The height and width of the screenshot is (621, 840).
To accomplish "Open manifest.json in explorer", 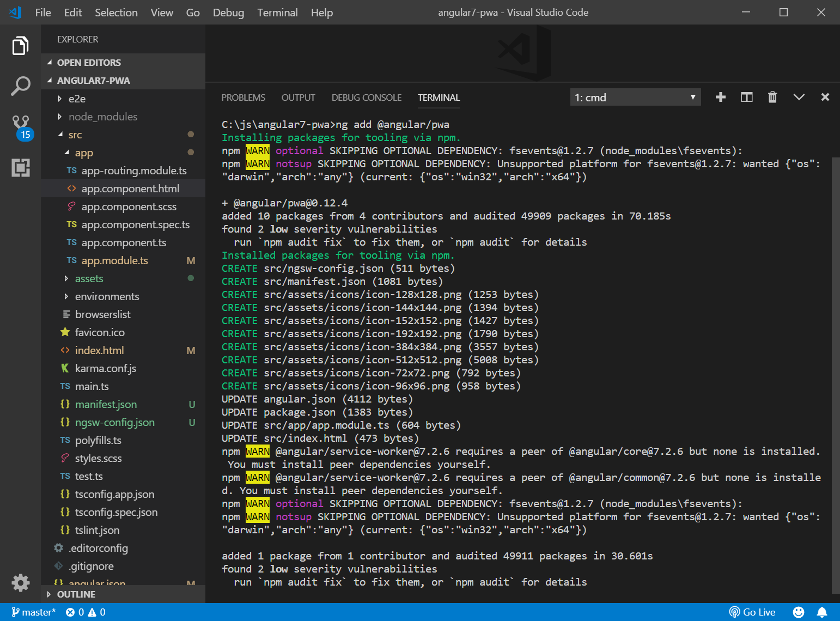I will 106,404.
